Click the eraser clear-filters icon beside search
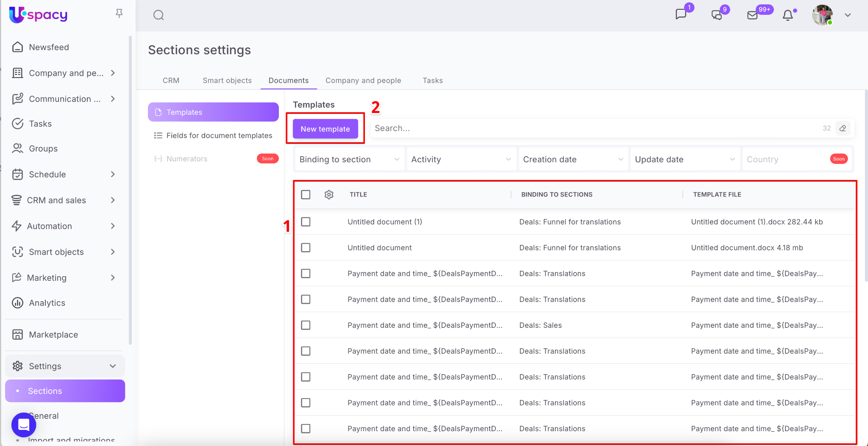868x446 pixels. coord(843,128)
